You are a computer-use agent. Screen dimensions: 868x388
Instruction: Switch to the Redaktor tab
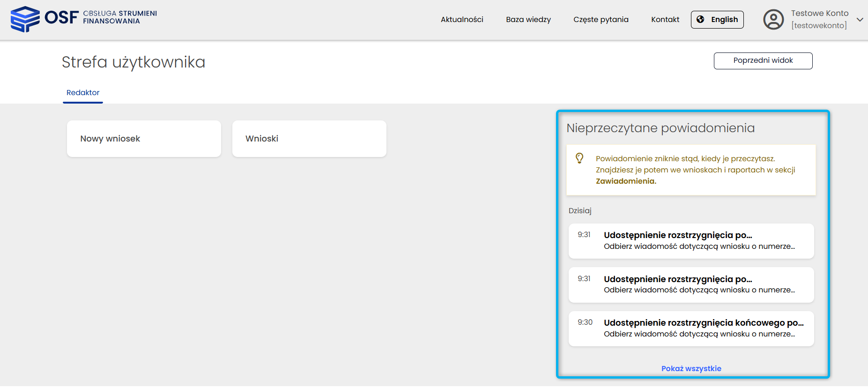click(83, 93)
